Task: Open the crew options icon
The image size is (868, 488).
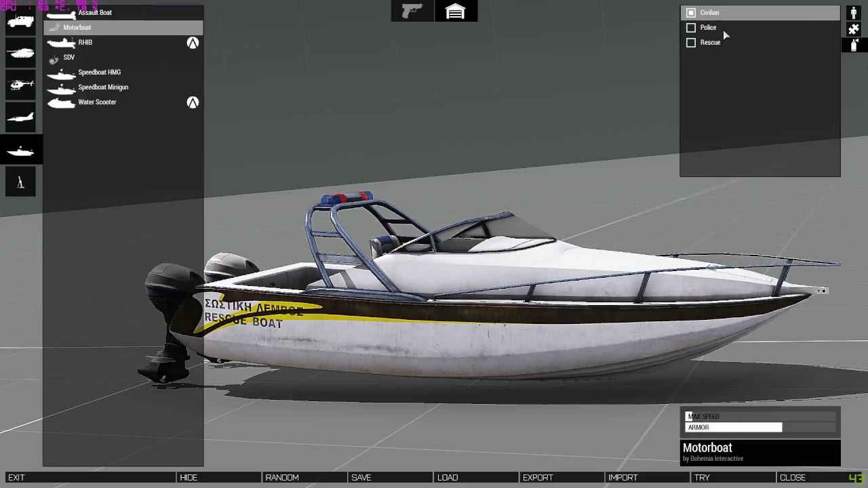Action: [854, 13]
